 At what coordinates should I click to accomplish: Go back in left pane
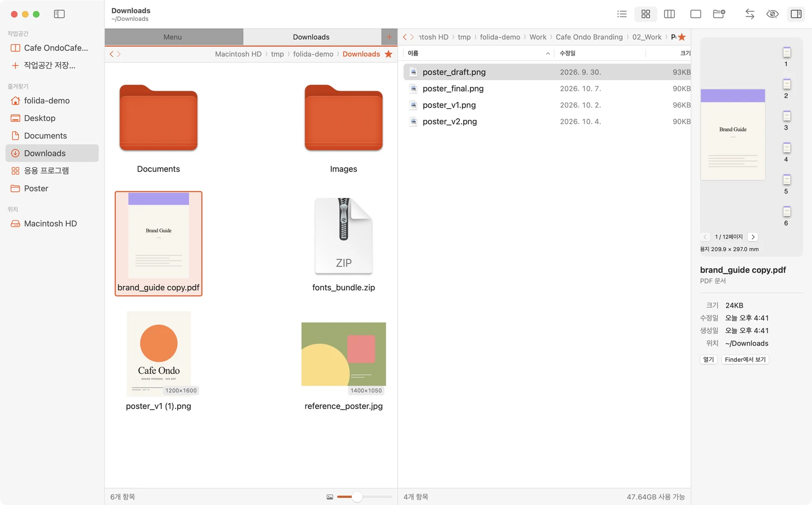112,54
